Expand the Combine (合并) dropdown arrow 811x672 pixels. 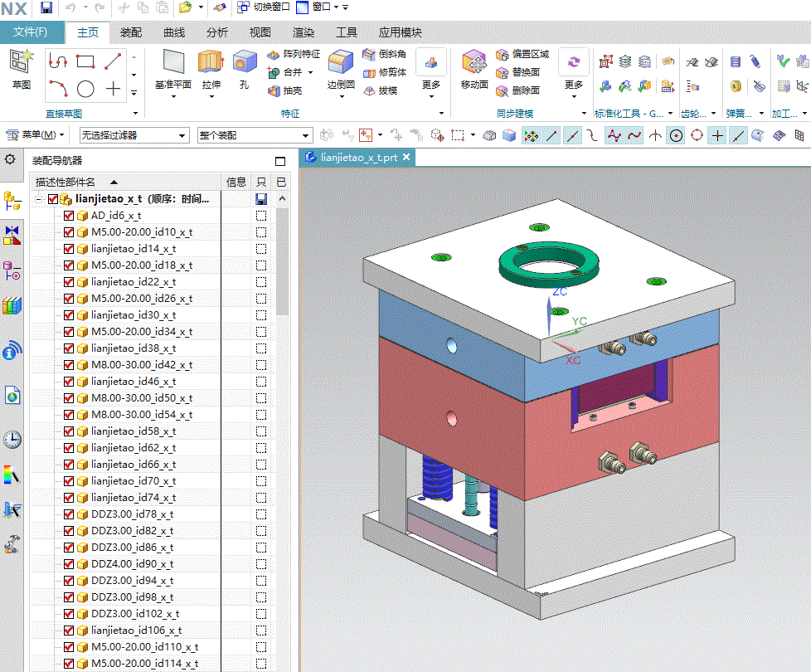pos(311,73)
